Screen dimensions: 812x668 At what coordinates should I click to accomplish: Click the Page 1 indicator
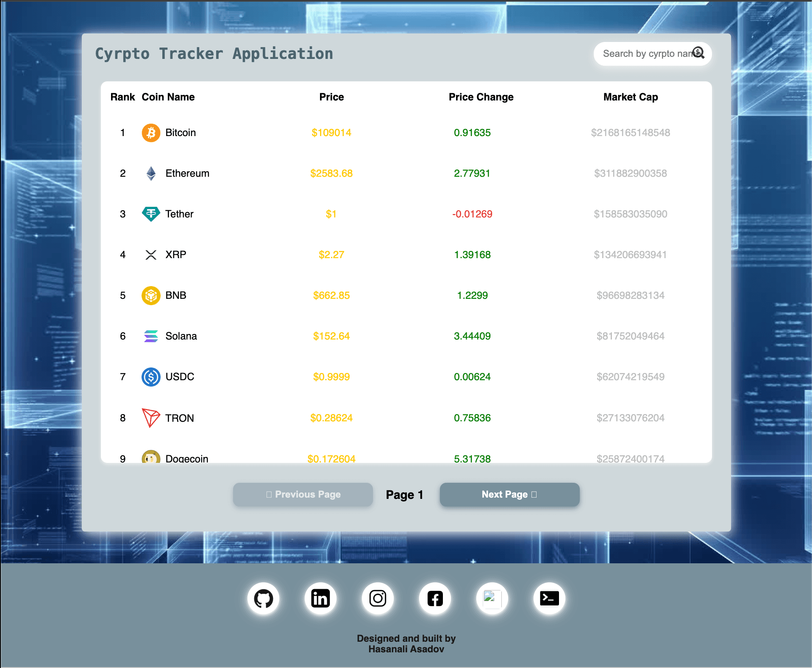click(x=405, y=495)
